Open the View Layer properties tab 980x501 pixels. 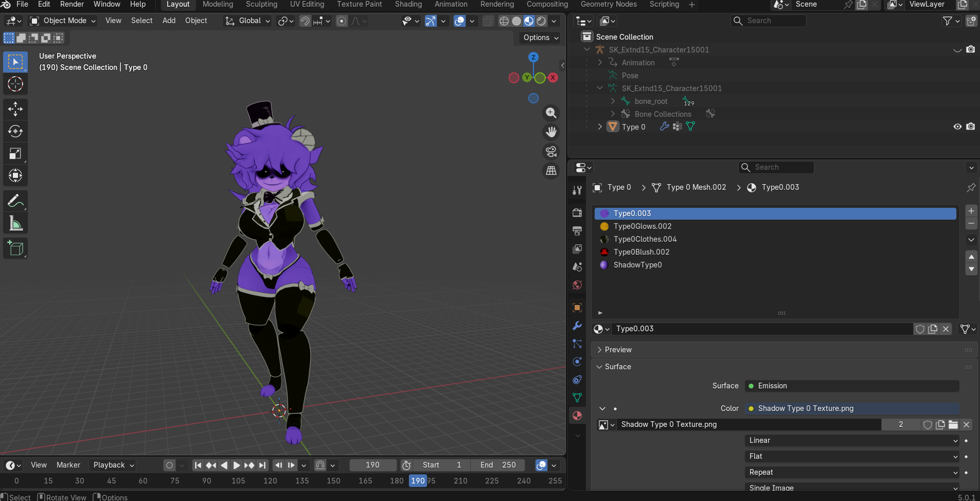point(577,248)
